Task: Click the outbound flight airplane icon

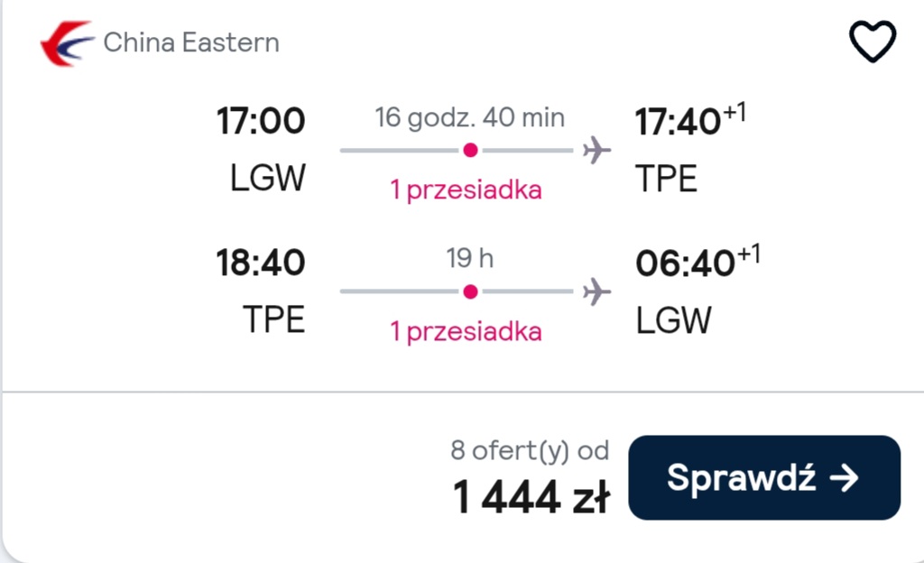Action: click(x=596, y=150)
